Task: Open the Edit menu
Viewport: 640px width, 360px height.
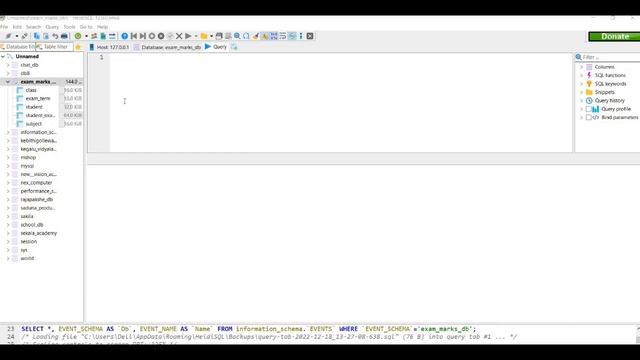Action: point(17,27)
